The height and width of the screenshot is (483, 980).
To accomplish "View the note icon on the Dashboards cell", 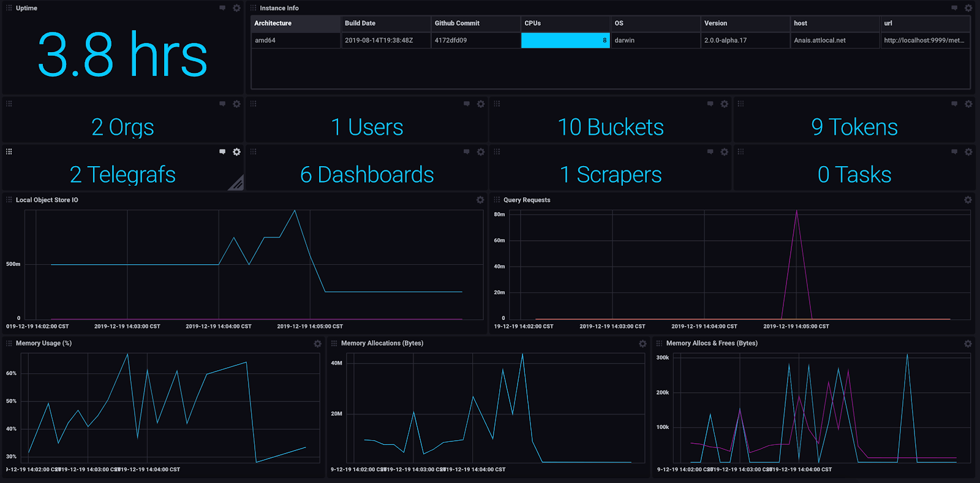I will tap(467, 152).
